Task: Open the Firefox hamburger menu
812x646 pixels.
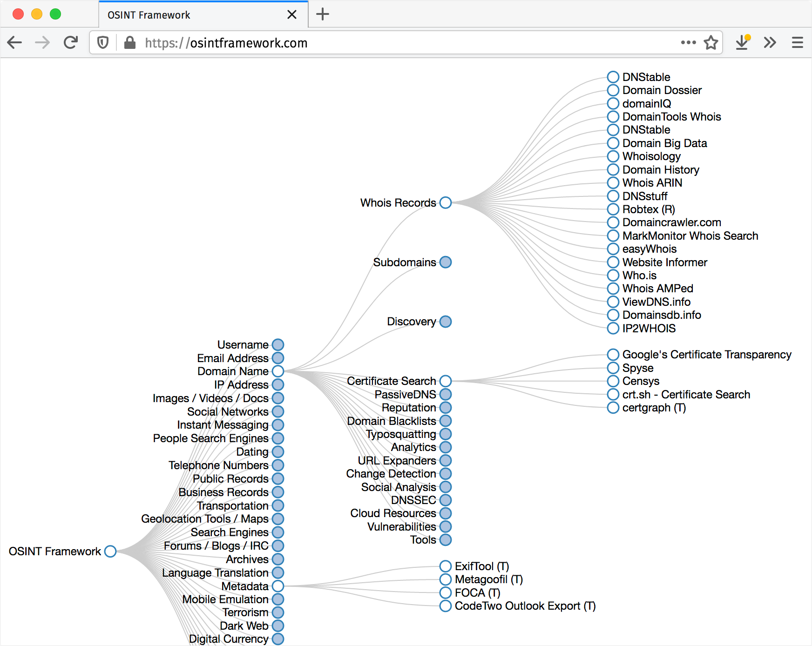Action: (798, 43)
